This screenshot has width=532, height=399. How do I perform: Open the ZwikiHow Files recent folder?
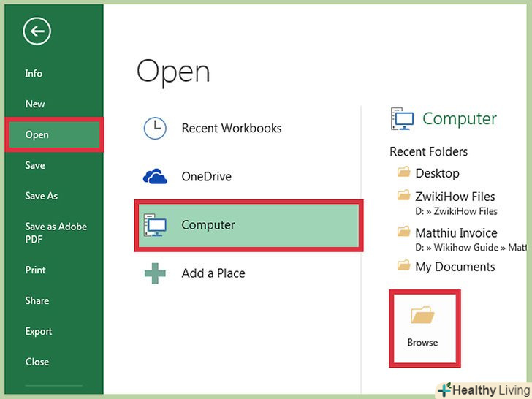click(x=455, y=197)
